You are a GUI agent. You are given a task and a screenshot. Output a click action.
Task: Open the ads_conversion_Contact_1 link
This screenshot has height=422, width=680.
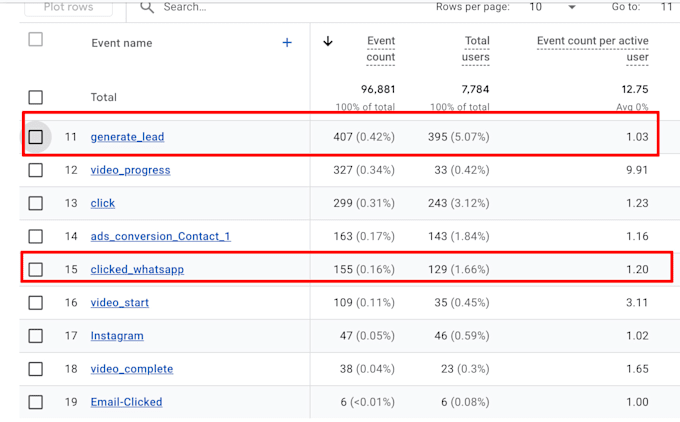pos(160,236)
